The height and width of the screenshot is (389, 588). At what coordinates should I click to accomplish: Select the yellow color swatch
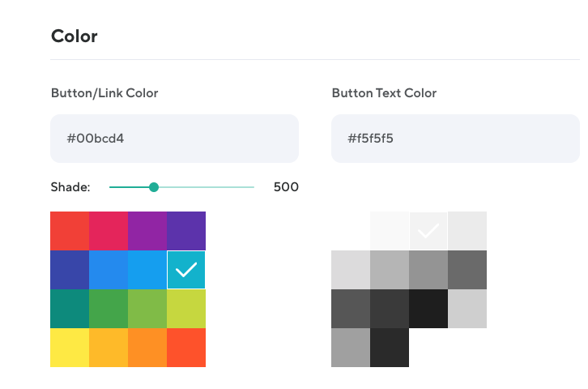70,348
